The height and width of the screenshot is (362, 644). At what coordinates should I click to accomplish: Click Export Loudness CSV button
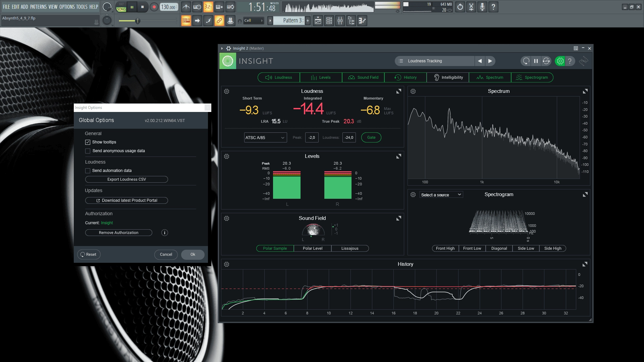coord(126,179)
